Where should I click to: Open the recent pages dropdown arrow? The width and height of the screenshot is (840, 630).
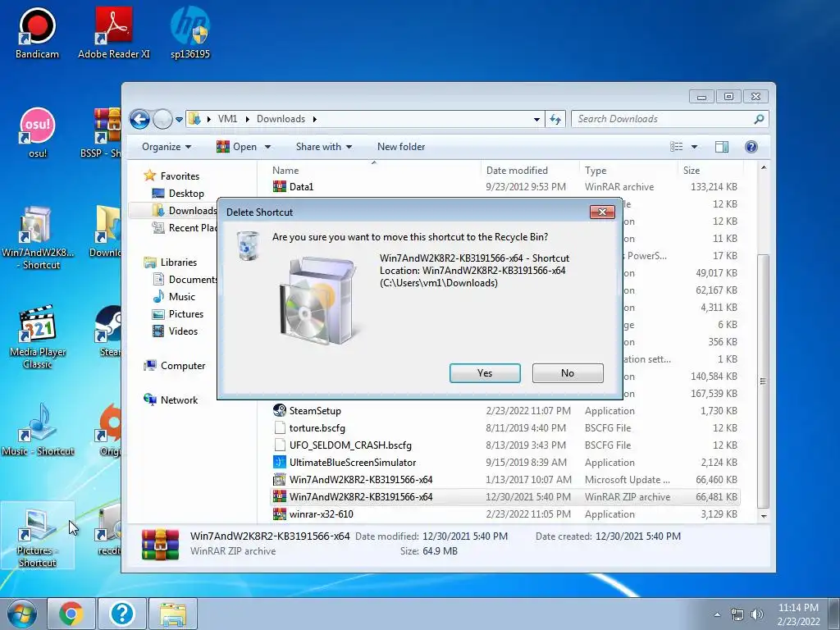179,120
